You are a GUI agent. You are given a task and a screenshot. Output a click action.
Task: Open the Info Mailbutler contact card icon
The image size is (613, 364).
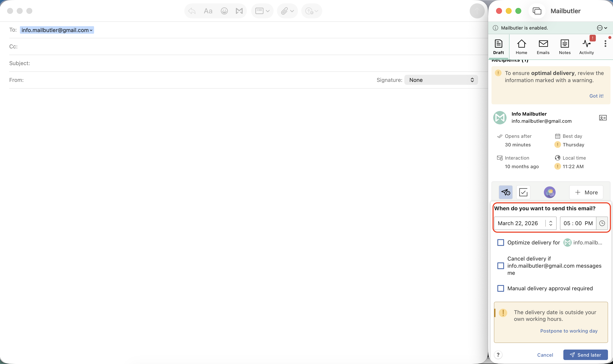(x=603, y=118)
